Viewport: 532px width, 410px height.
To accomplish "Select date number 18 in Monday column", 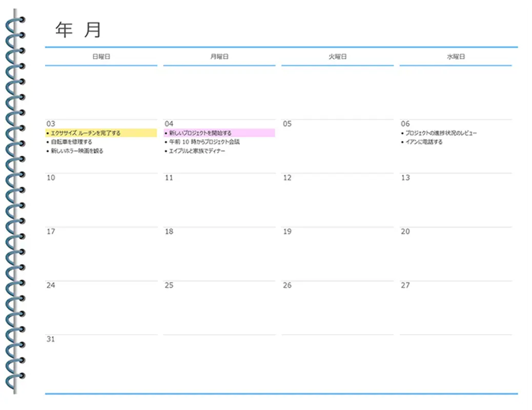I will click(x=169, y=232).
